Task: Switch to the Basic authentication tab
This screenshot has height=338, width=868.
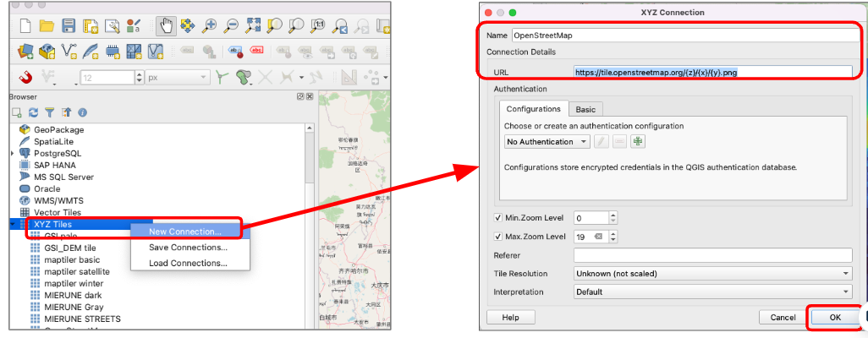Action: click(585, 110)
